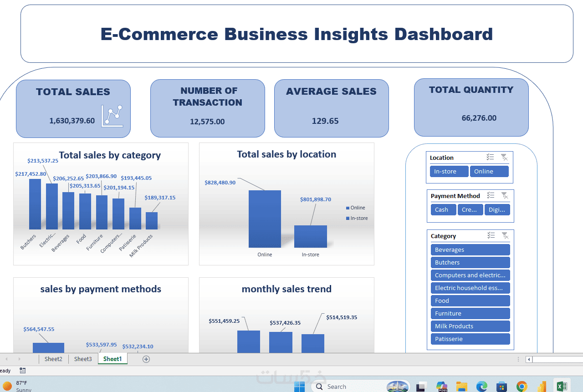The width and height of the screenshot is (583, 392).
Task: Filter by Milk Products category
Action: [470, 326]
